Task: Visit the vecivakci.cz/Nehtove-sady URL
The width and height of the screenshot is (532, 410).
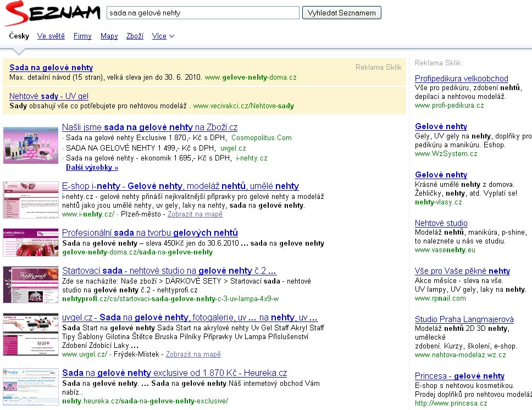Action: [x=243, y=106]
